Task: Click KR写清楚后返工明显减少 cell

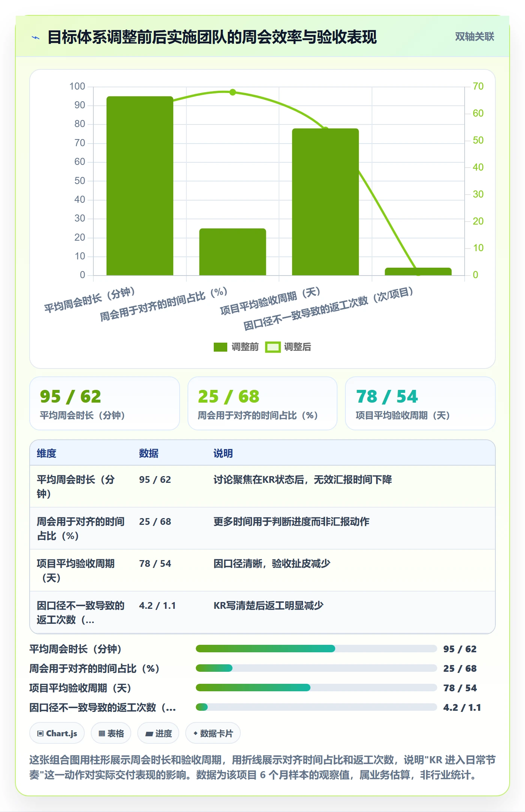Action: (268, 605)
